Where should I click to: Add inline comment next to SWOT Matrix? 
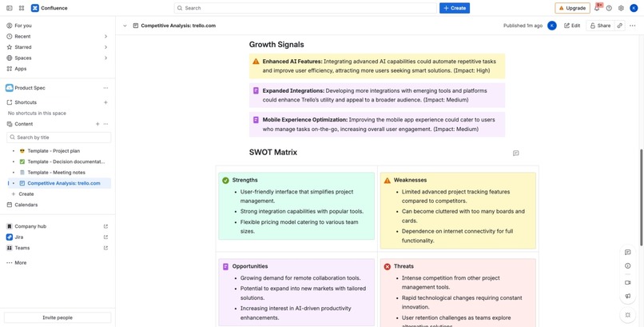(x=516, y=154)
